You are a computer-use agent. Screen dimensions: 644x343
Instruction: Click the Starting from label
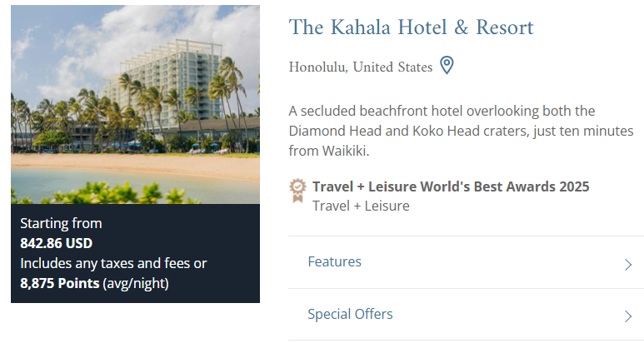[x=61, y=223]
